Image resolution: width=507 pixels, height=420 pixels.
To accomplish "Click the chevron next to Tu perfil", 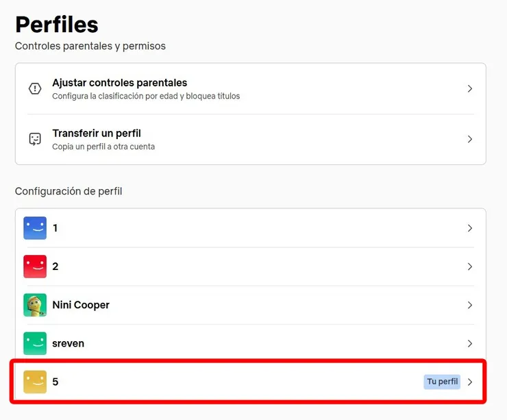I will click(x=470, y=382).
